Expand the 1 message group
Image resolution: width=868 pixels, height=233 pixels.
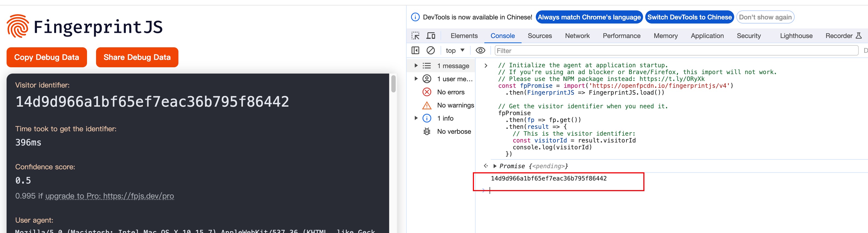(x=416, y=66)
